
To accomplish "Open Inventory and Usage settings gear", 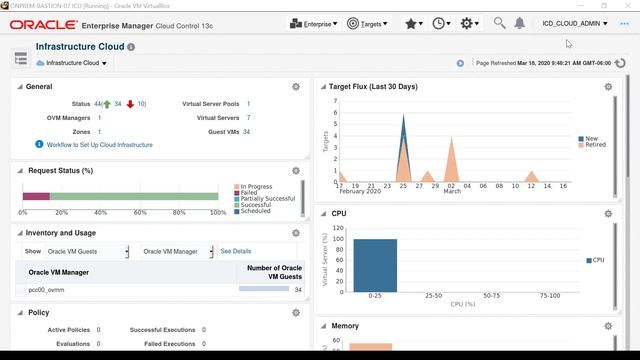I will point(296,233).
